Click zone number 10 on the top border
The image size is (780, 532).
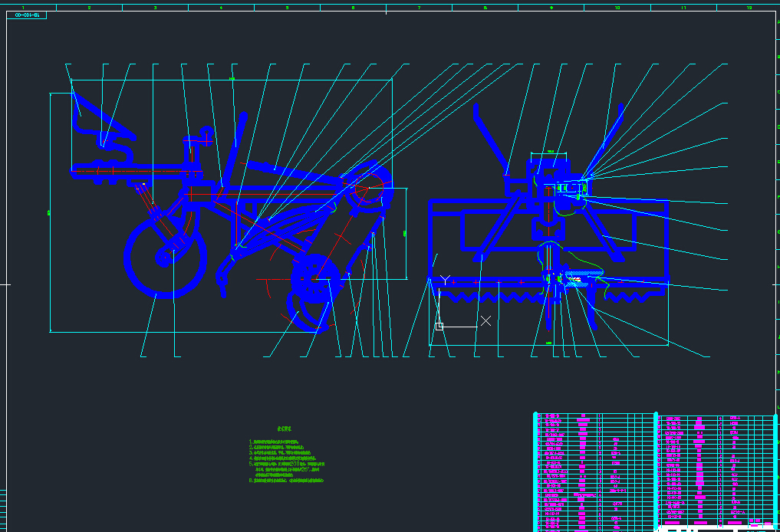[x=617, y=8]
